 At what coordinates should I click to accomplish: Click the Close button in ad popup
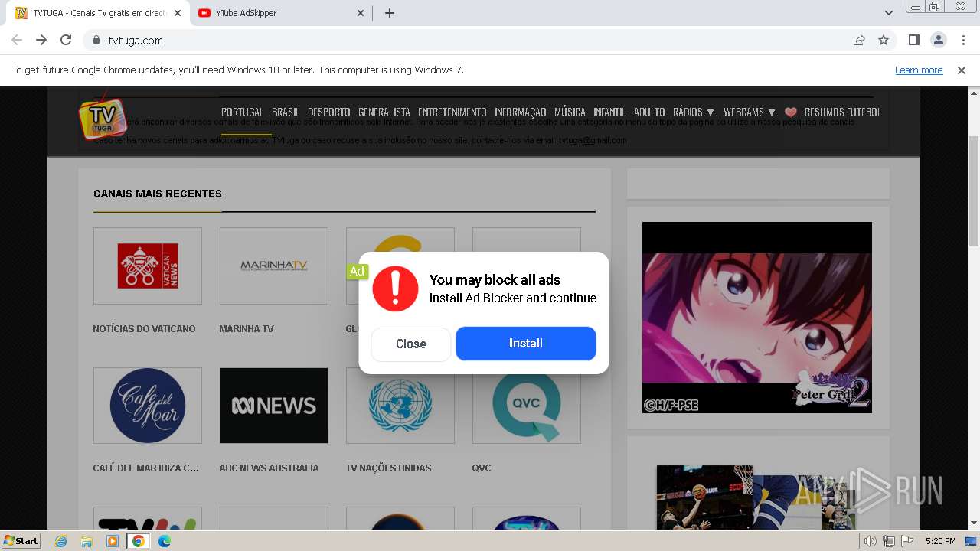pos(410,344)
